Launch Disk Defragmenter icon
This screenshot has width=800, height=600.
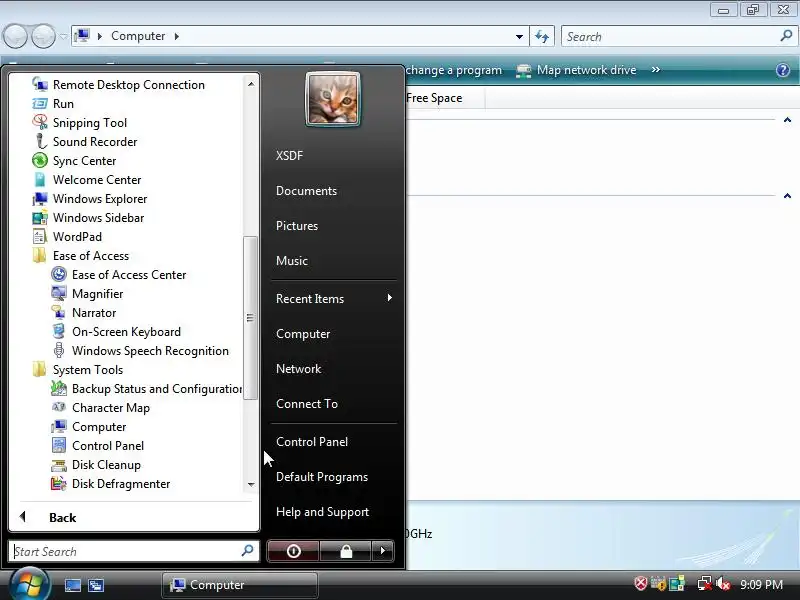59,483
